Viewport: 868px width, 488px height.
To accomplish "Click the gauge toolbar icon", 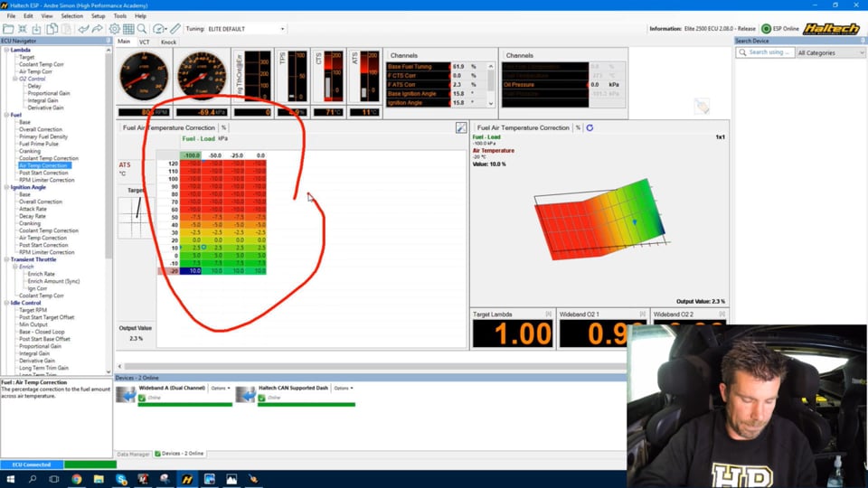I will (x=159, y=29).
